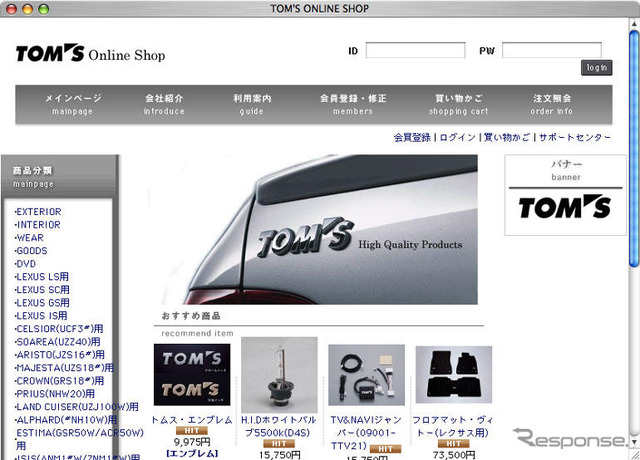Open the ALPHARD(#NH10W)用 category
The height and width of the screenshot is (460, 640).
[x=66, y=420]
